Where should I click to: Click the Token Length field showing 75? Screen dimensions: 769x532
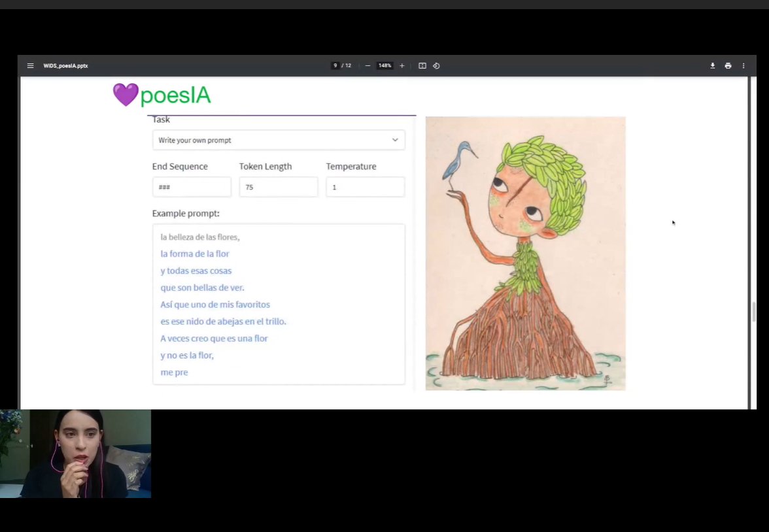(279, 187)
